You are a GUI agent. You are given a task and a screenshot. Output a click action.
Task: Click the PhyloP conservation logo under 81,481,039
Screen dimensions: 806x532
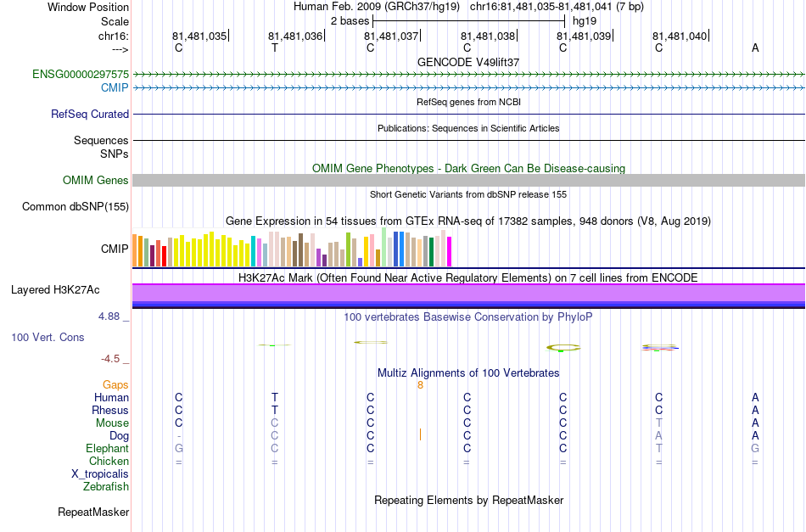pyautogui.click(x=563, y=348)
